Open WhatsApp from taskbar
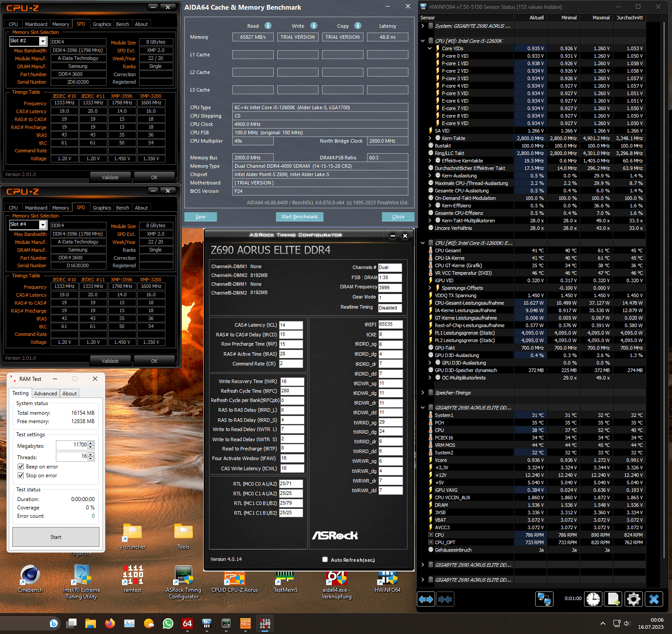 [168, 623]
